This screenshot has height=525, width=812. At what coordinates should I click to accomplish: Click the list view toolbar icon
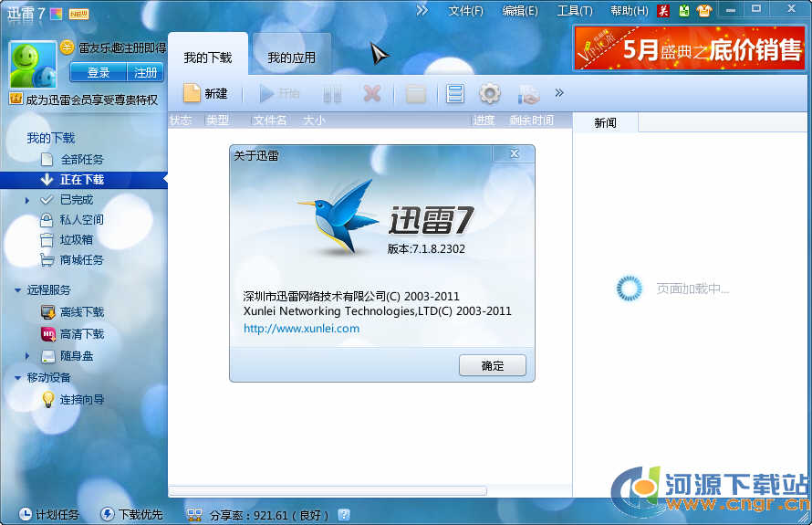[x=454, y=94]
